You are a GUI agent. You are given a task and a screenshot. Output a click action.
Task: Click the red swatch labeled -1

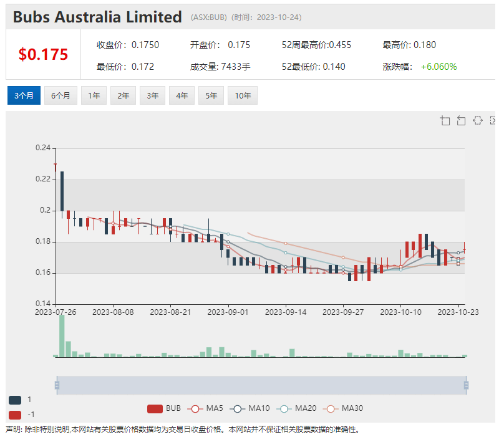coord(15,415)
